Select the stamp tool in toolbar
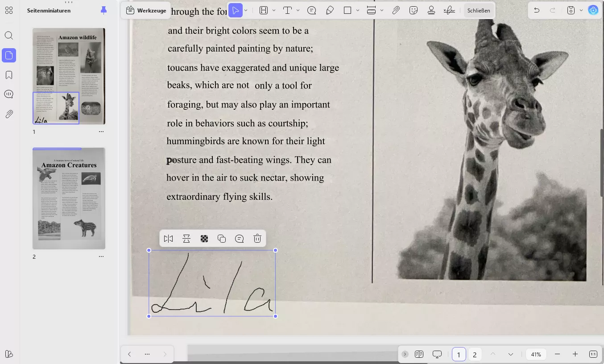The image size is (604, 364). coord(431,10)
